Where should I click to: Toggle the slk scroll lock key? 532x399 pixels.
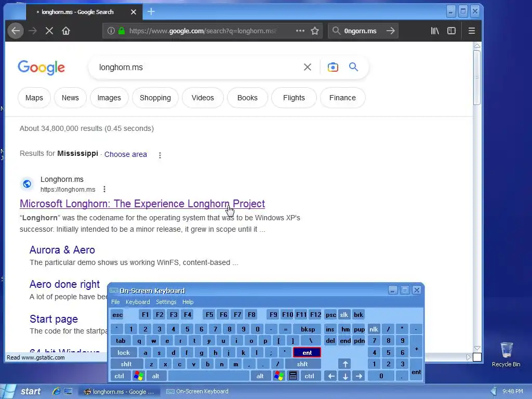tap(344, 314)
